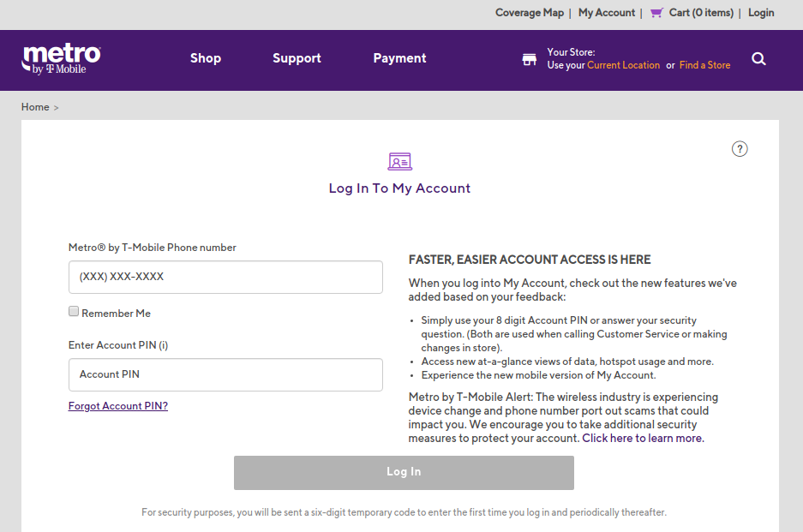Click the Login link in the header
803x532 pixels.
[x=760, y=12]
